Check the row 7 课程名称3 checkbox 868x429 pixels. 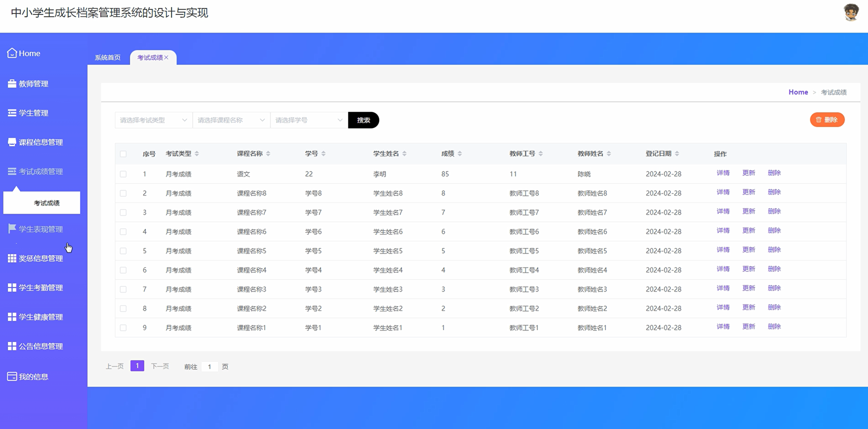pyautogui.click(x=123, y=289)
